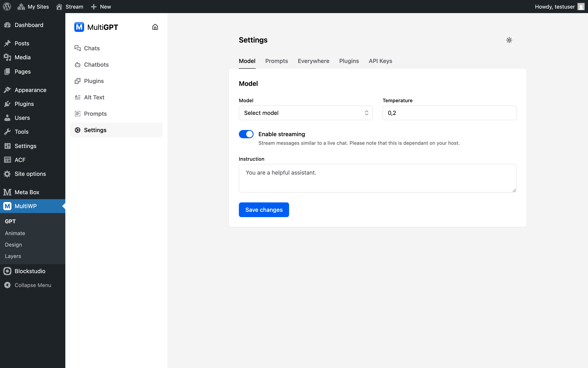This screenshot has width=588, height=368.
Task: Click the Site options gear icon
Action: [x=7, y=174]
